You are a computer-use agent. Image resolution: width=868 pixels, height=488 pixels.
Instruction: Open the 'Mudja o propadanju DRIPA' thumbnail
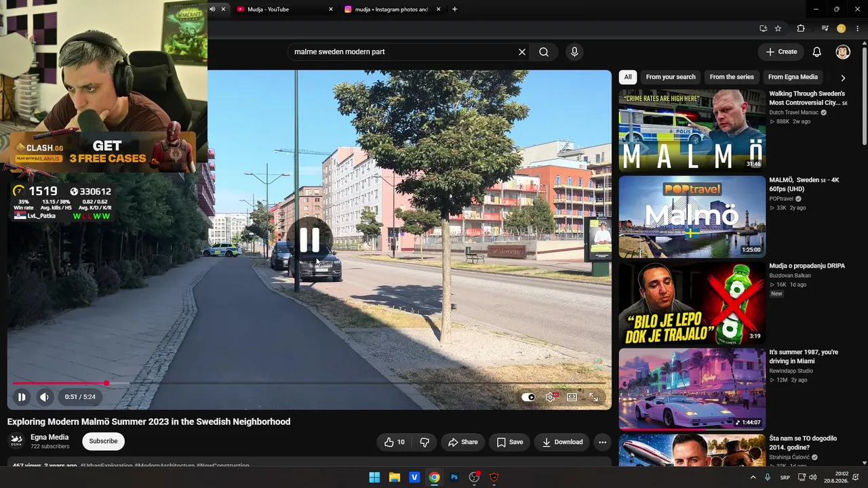(692, 303)
